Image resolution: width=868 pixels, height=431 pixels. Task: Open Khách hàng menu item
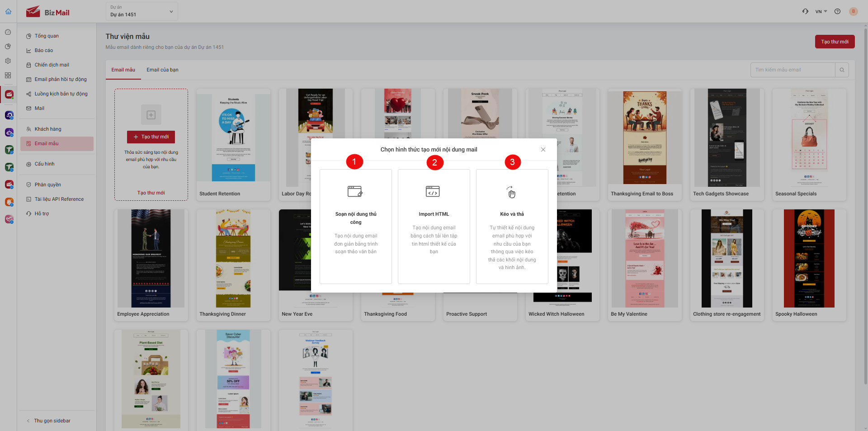[48, 129]
